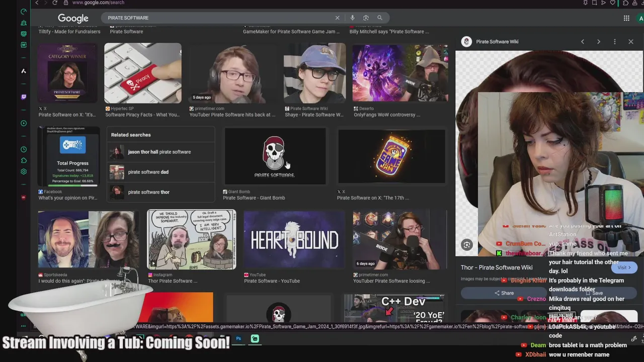Click the Lens search icon on preview image
Screen dimensions: 644x362
(x=467, y=245)
